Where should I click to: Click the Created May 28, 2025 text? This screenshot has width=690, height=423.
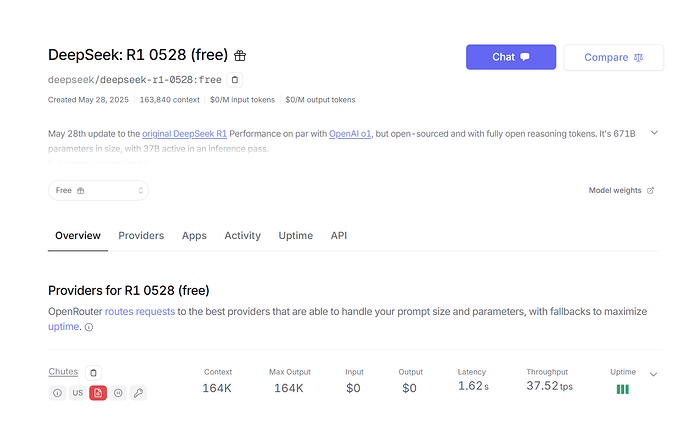click(88, 100)
